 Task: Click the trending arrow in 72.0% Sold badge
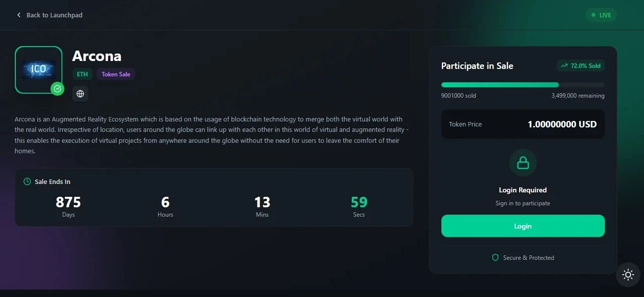click(x=564, y=65)
